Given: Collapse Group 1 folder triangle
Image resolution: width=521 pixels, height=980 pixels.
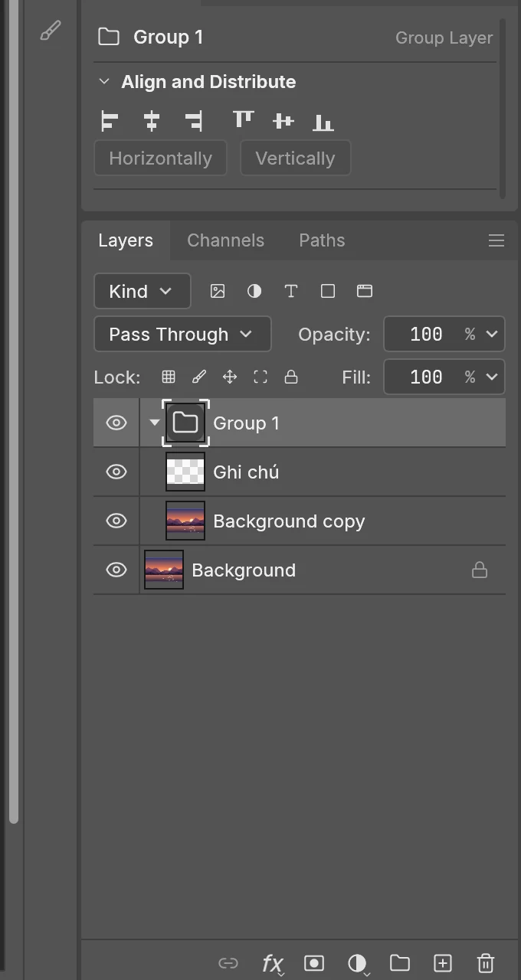Looking at the screenshot, I should pyautogui.click(x=154, y=423).
